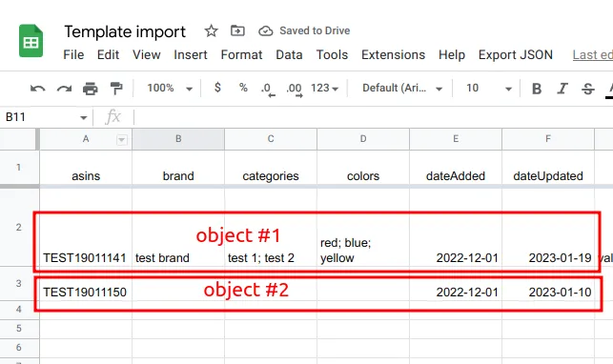Screen dimensions: 613x364
Task: Select the brand header cell
Action: [178, 168]
